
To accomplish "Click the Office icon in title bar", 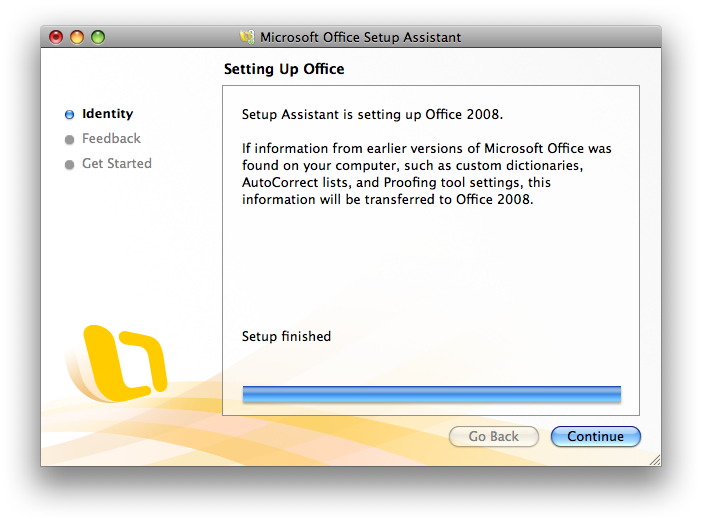I will (x=247, y=37).
